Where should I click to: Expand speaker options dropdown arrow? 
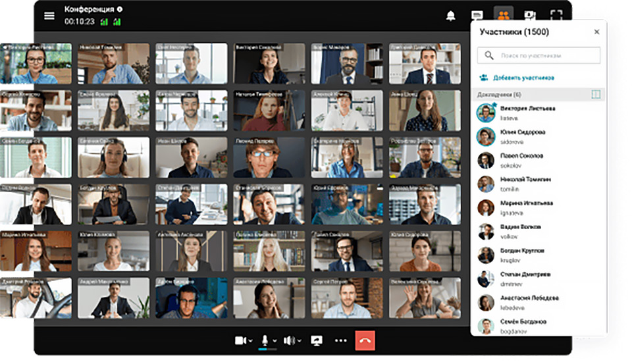pos(300,341)
